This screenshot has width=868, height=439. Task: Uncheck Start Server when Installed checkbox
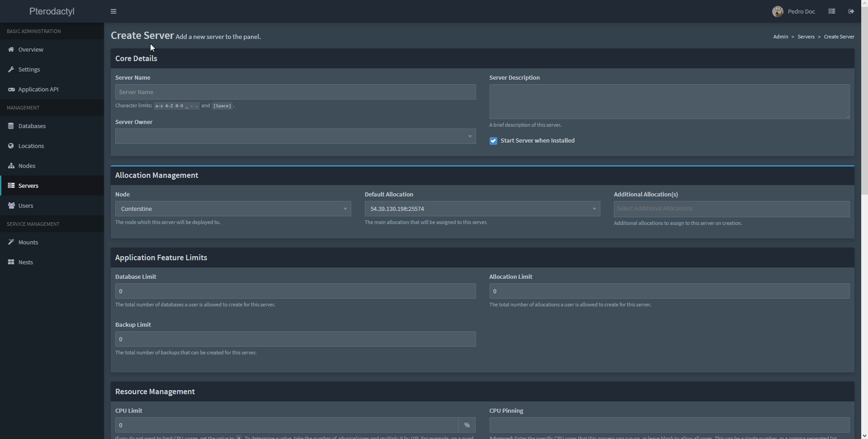[493, 141]
